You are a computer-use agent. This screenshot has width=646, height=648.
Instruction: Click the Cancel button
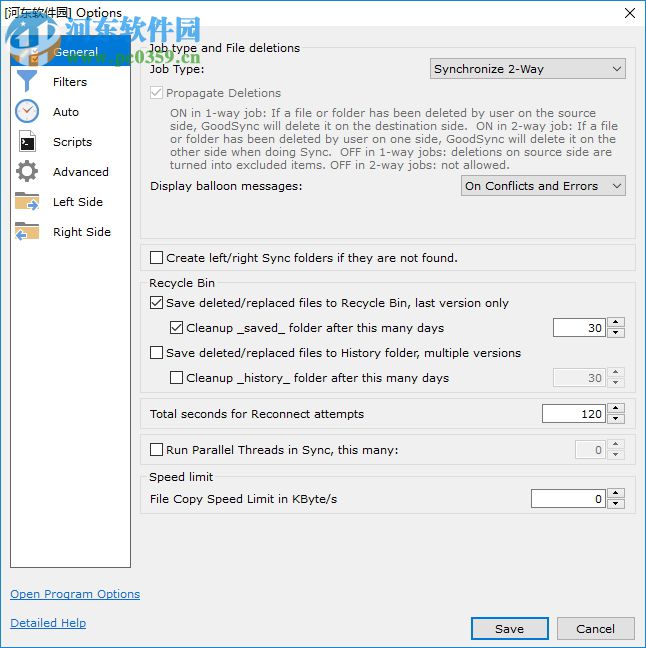(x=595, y=629)
